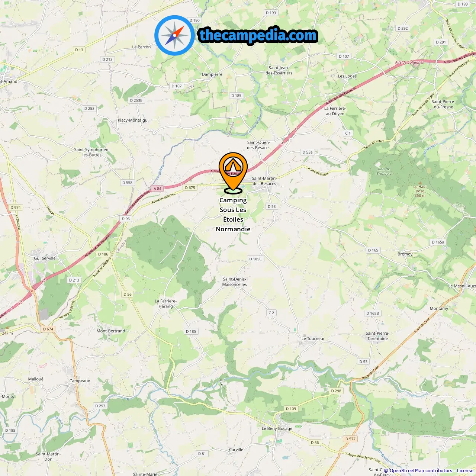The image size is (476, 476).
Task: Click the Saint-Denis-Maisoncelles village label
Action: pos(235,282)
